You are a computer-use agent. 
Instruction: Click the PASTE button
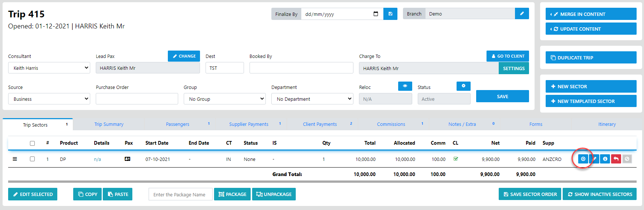(x=118, y=194)
